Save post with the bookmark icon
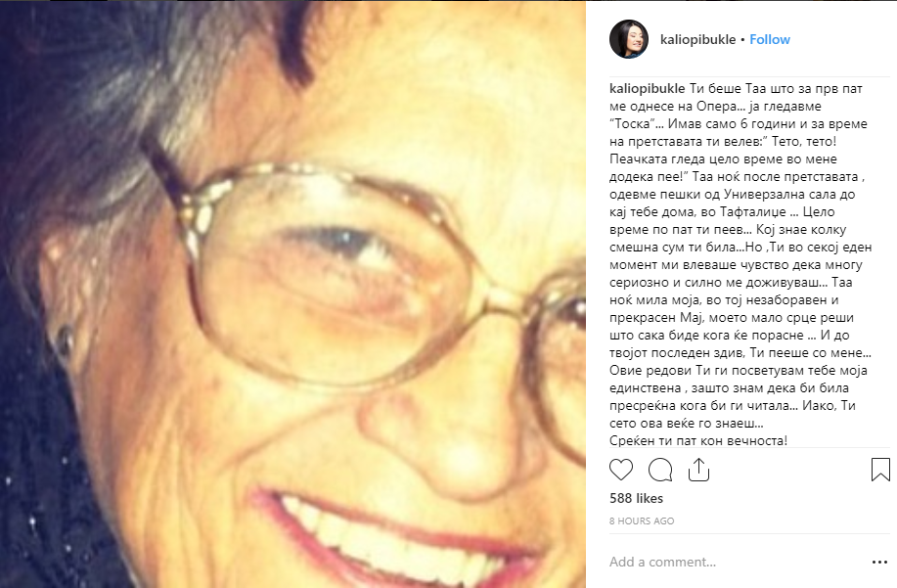 coord(880,470)
